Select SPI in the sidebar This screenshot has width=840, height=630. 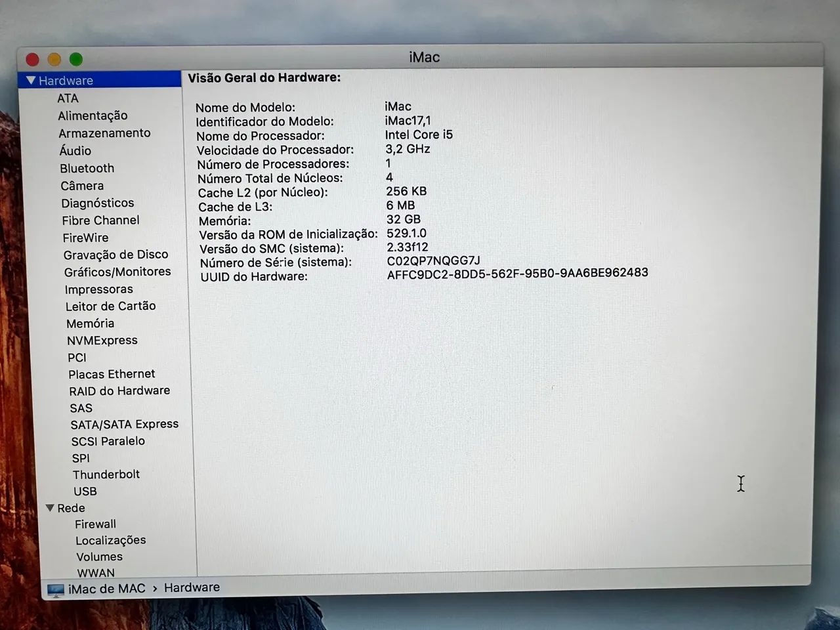click(81, 459)
